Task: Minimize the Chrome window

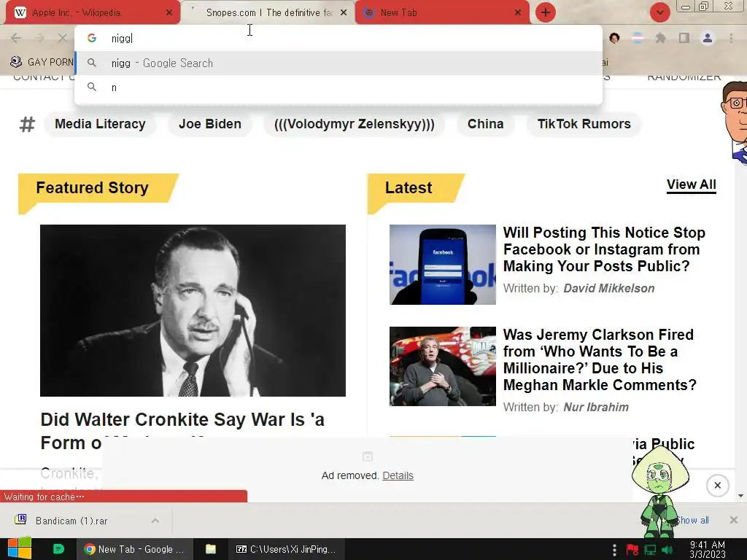Action: pyautogui.click(x=686, y=7)
